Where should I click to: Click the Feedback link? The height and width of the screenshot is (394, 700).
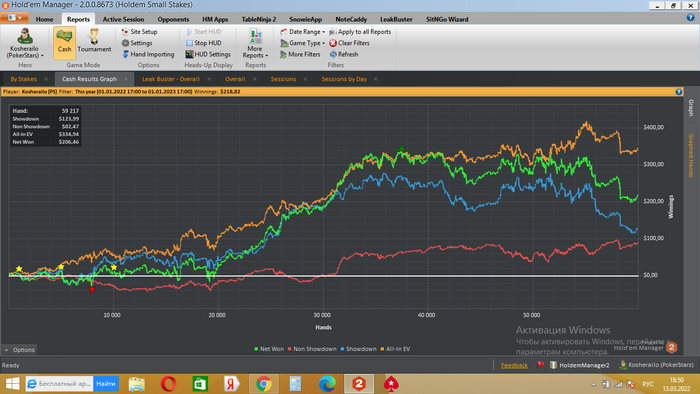click(x=514, y=365)
